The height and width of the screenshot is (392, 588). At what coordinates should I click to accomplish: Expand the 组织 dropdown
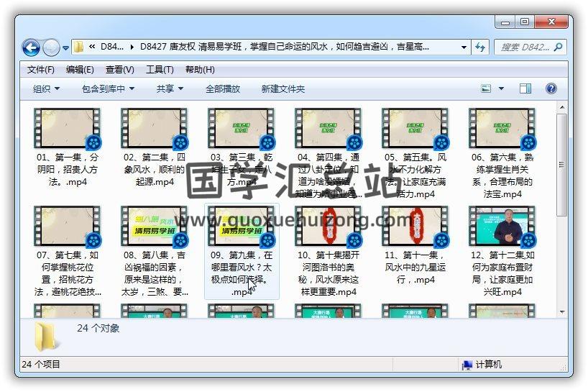(46, 89)
